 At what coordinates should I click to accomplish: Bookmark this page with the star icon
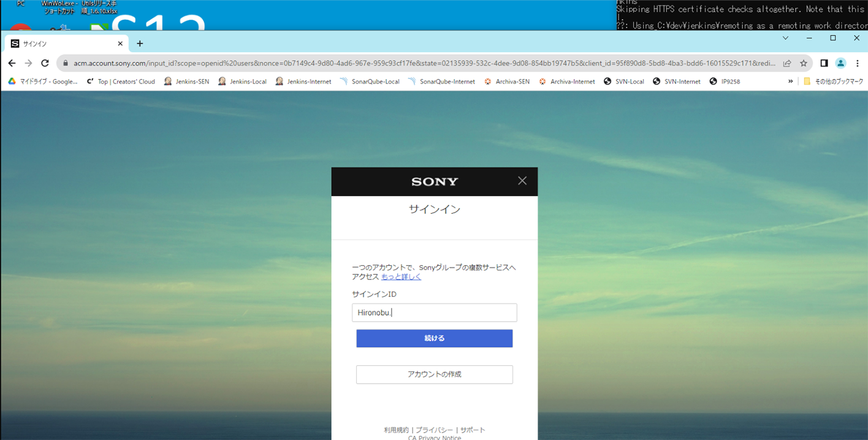coord(804,63)
